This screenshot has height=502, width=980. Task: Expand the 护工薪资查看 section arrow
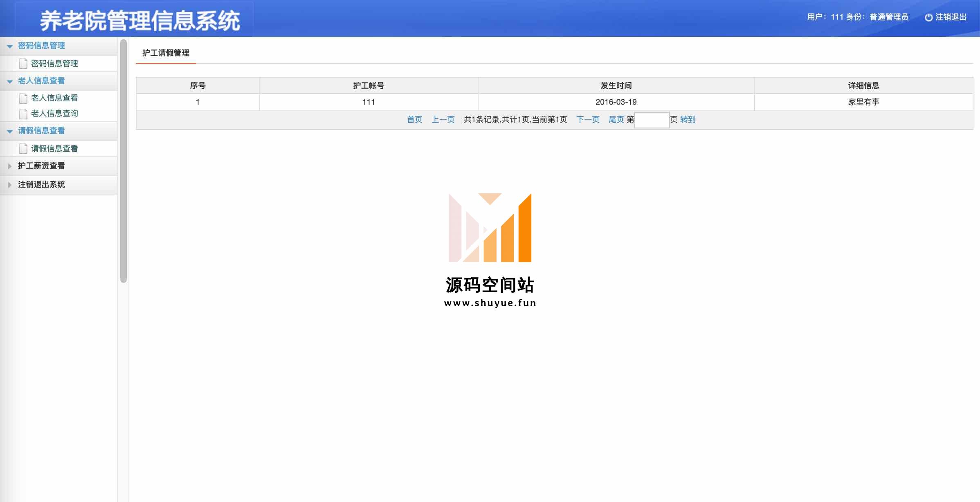tap(10, 166)
